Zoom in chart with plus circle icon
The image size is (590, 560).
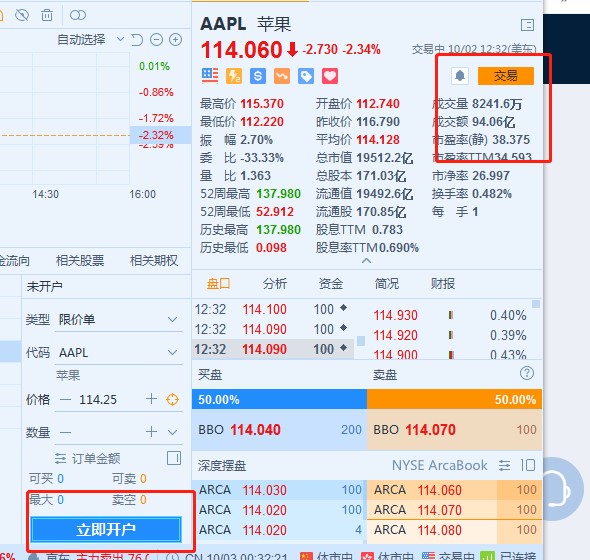(175, 40)
